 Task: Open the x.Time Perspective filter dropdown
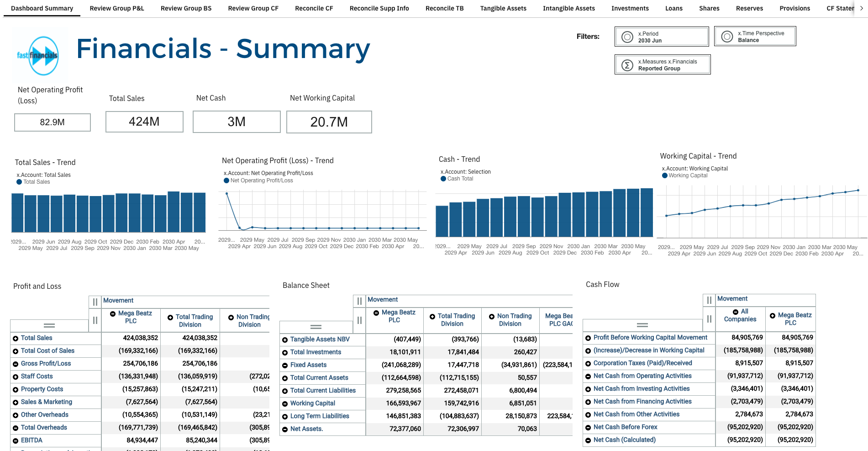pyautogui.click(x=755, y=36)
